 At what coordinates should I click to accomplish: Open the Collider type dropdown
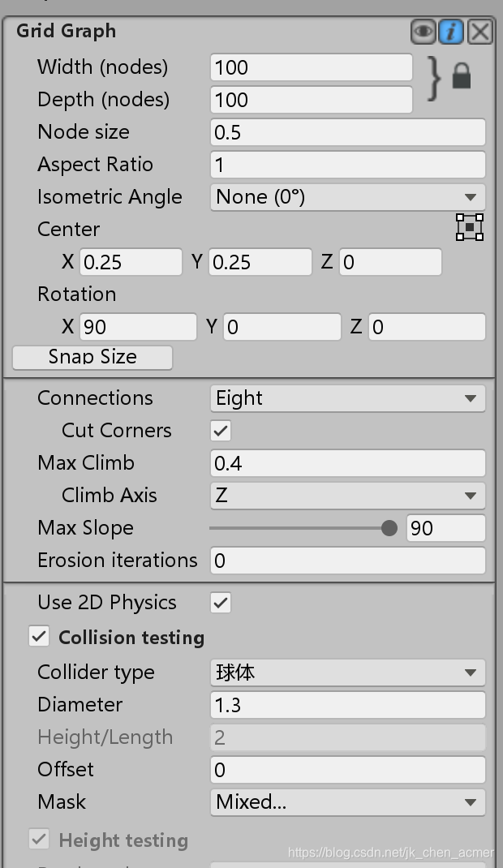(347, 672)
